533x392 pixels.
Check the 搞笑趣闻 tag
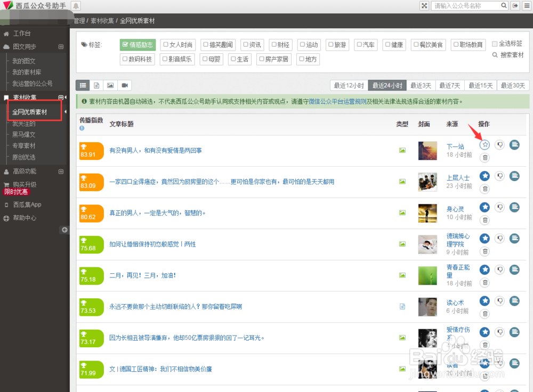(x=218, y=45)
